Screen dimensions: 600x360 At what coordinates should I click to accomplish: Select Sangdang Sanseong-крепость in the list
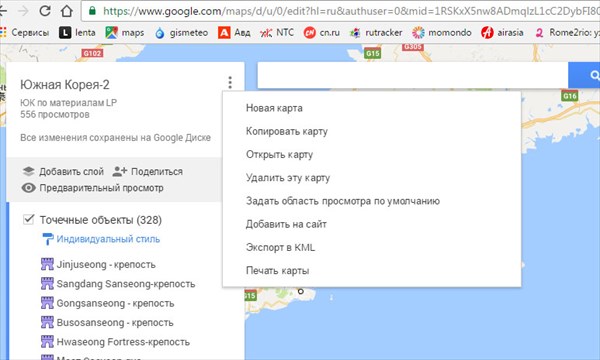coord(118,284)
